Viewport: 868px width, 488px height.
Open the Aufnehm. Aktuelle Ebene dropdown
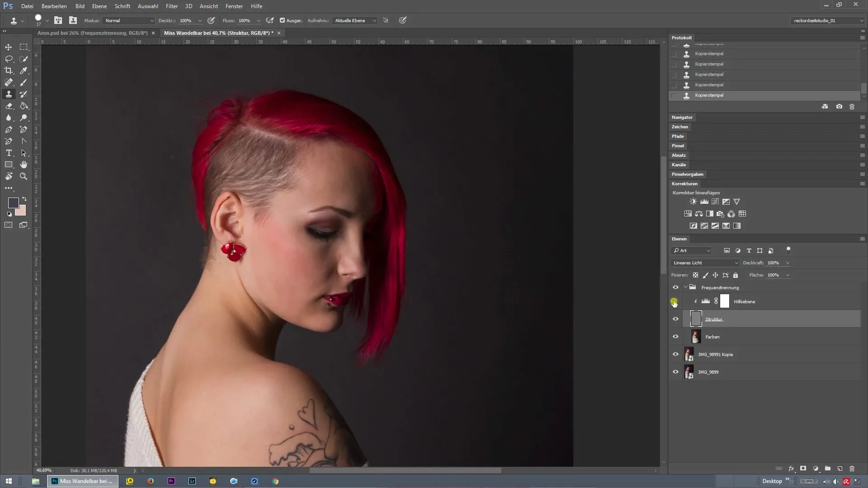355,20
